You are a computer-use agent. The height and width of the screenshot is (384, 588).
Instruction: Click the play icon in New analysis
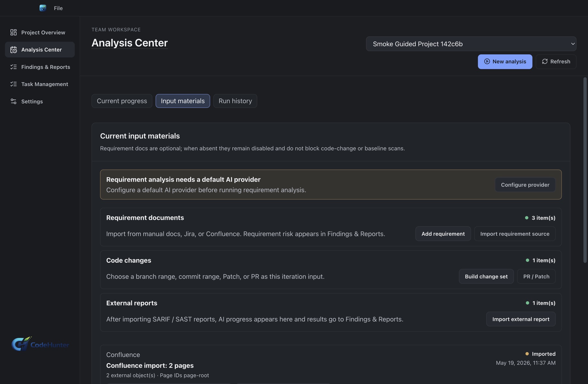click(487, 61)
